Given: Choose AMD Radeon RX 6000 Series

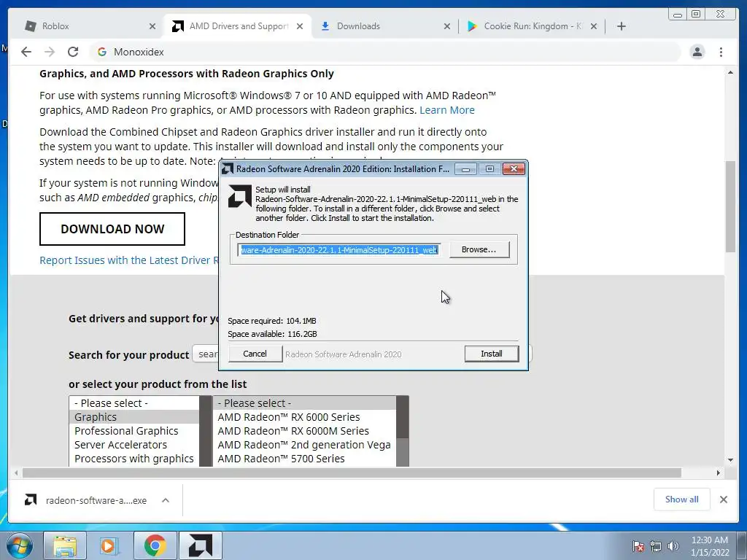Looking at the screenshot, I should [304, 416].
